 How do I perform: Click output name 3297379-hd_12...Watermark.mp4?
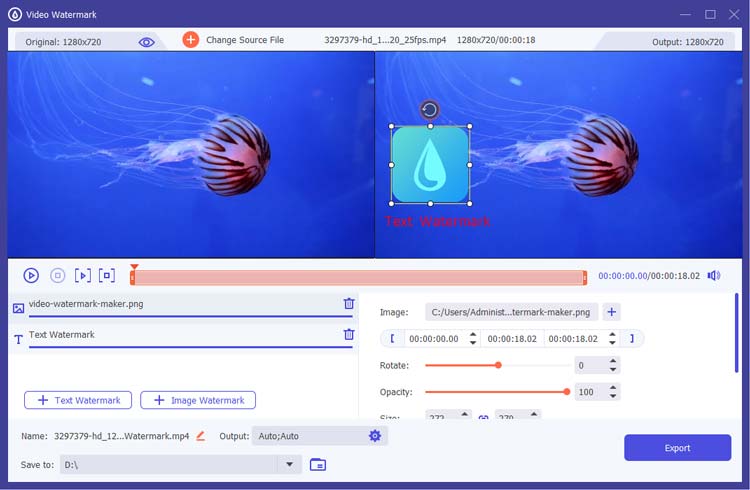point(121,436)
